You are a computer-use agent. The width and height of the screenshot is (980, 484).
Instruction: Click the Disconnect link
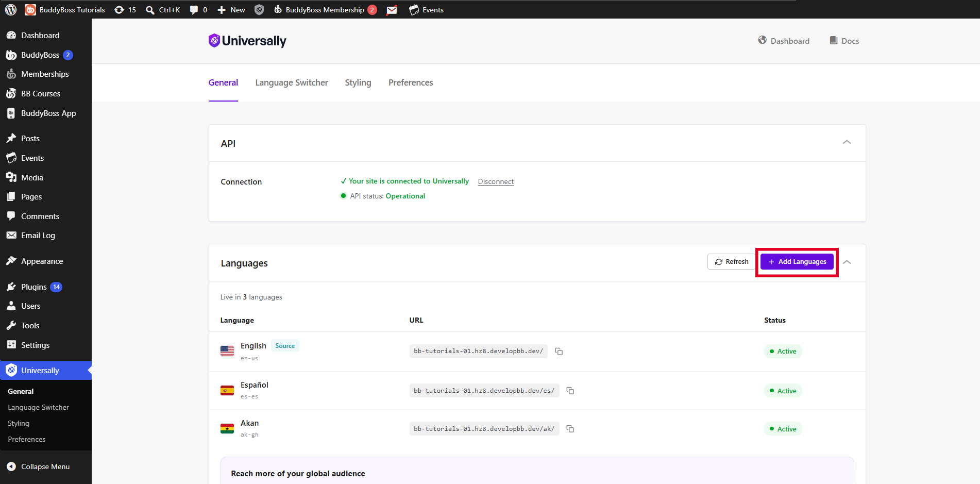pyautogui.click(x=496, y=181)
